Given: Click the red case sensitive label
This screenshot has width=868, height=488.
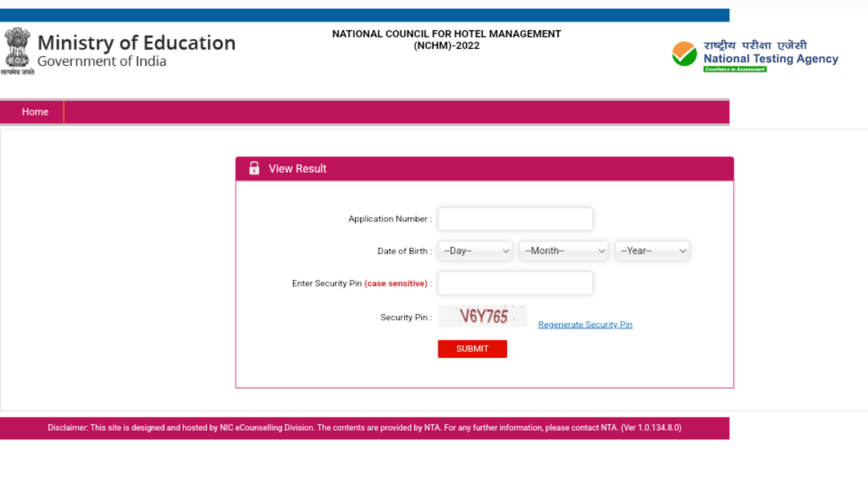Looking at the screenshot, I should click(x=396, y=283).
